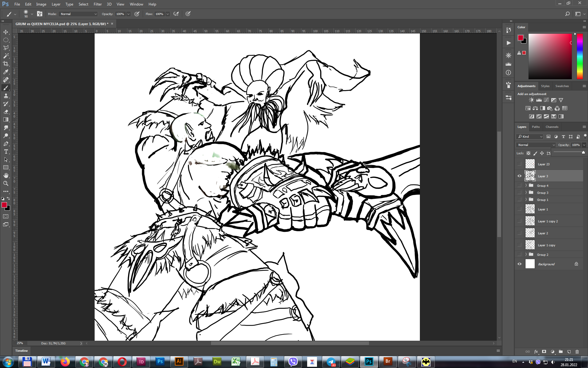Select the Hand tool

(6, 175)
